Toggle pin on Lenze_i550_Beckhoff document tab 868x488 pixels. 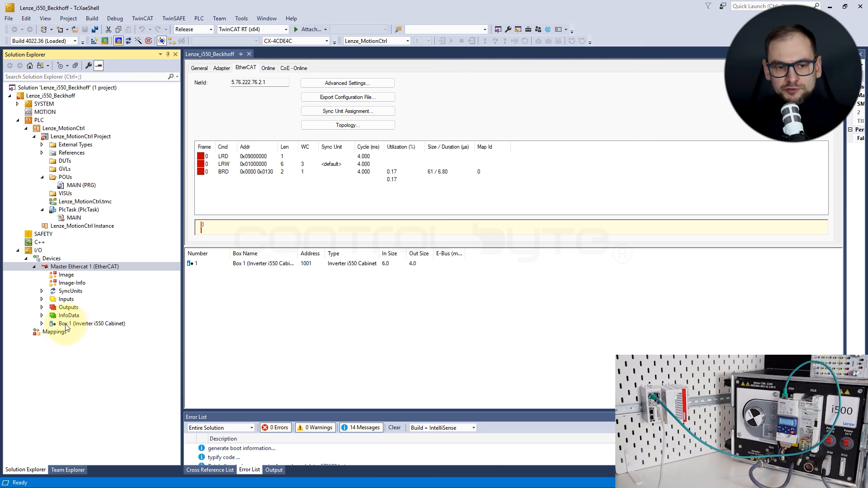(x=241, y=54)
